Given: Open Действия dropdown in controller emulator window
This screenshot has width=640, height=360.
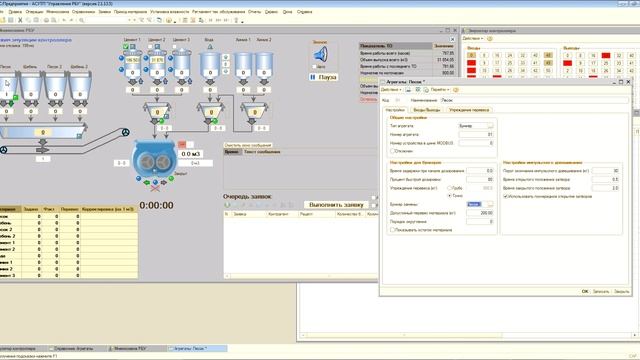Looking at the screenshot, I should (x=473, y=38).
